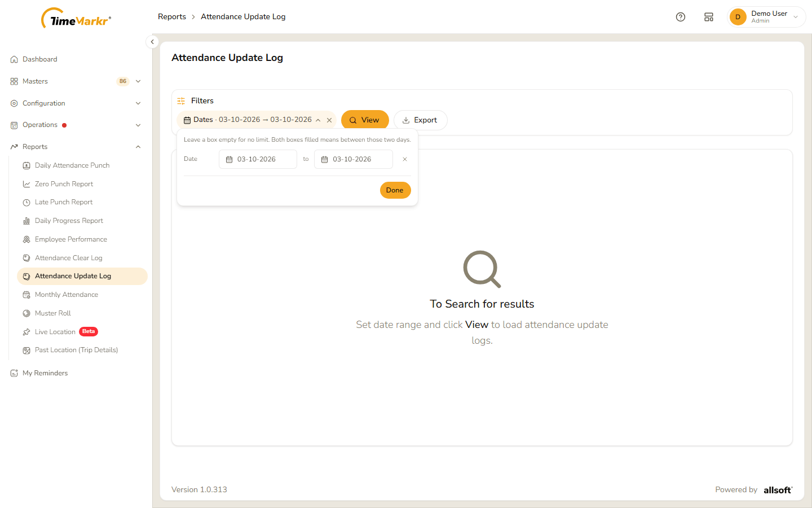
Task: Click the Dashboard home icon
Action: coord(14,59)
